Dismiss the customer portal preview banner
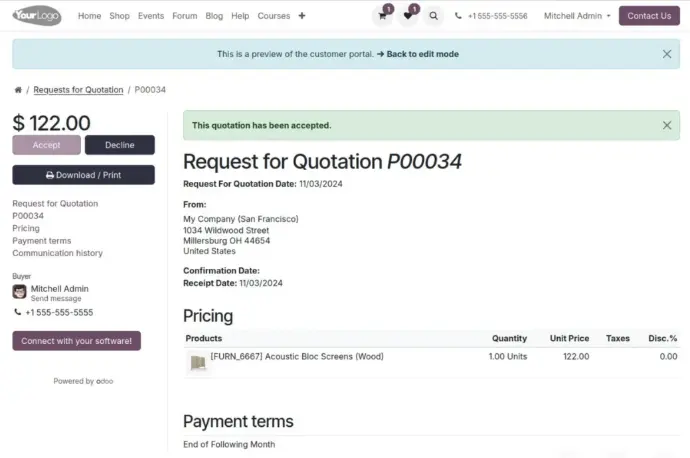This screenshot has width=690, height=458. 667,54
